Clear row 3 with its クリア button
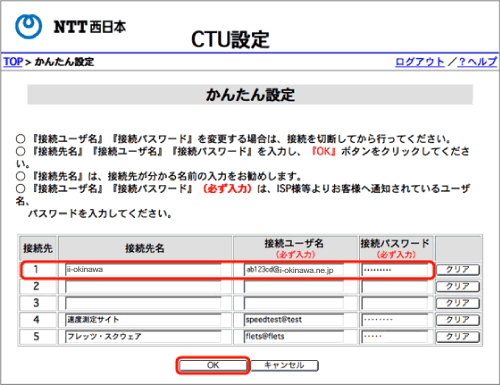 (x=458, y=303)
